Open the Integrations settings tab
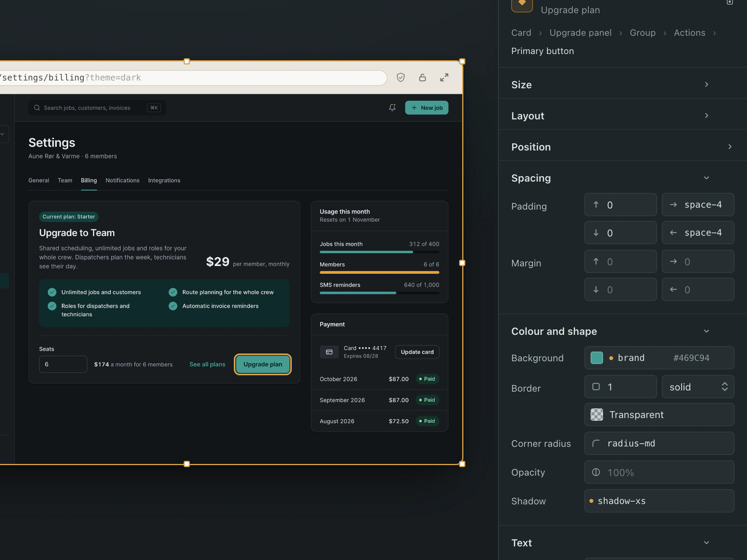Screen dimensions: 747x560 click(x=164, y=180)
